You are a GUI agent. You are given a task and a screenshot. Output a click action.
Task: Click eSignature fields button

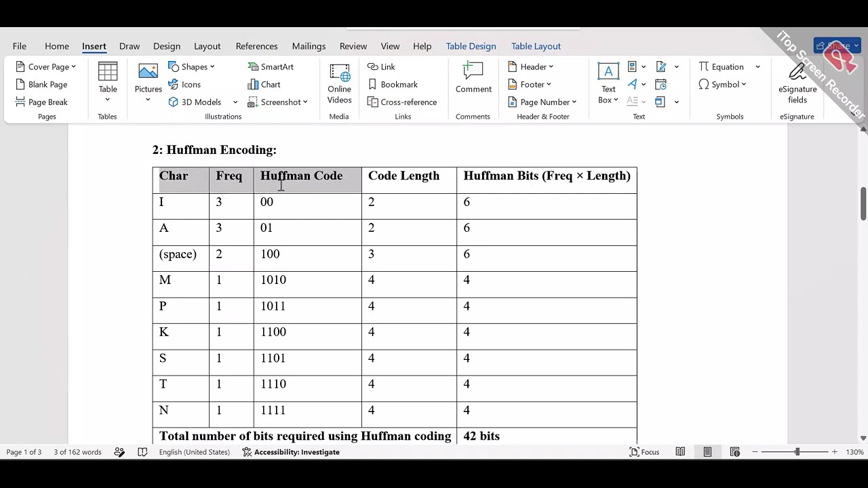[797, 83]
